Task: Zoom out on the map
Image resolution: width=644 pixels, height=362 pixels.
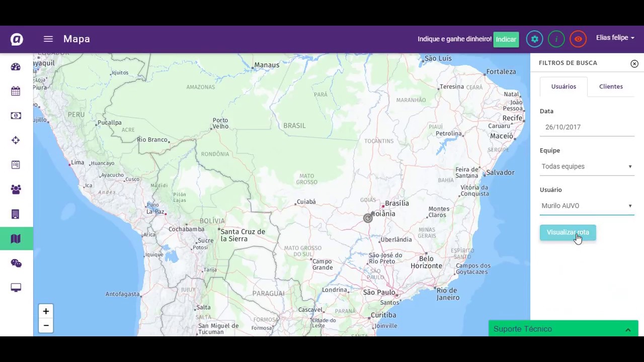Action: coord(46,325)
